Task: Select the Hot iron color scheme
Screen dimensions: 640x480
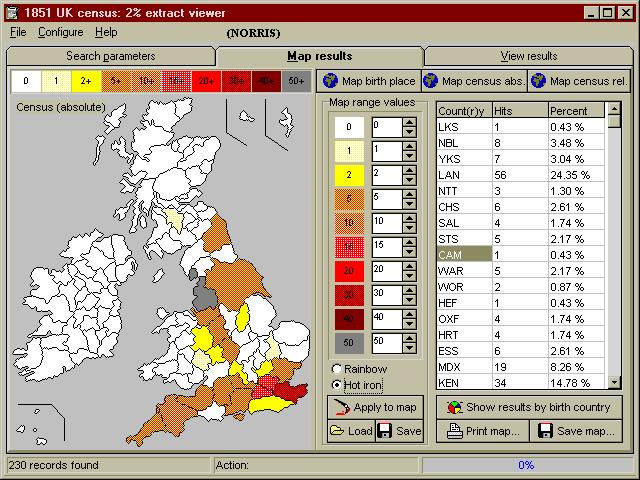Action: [336, 385]
